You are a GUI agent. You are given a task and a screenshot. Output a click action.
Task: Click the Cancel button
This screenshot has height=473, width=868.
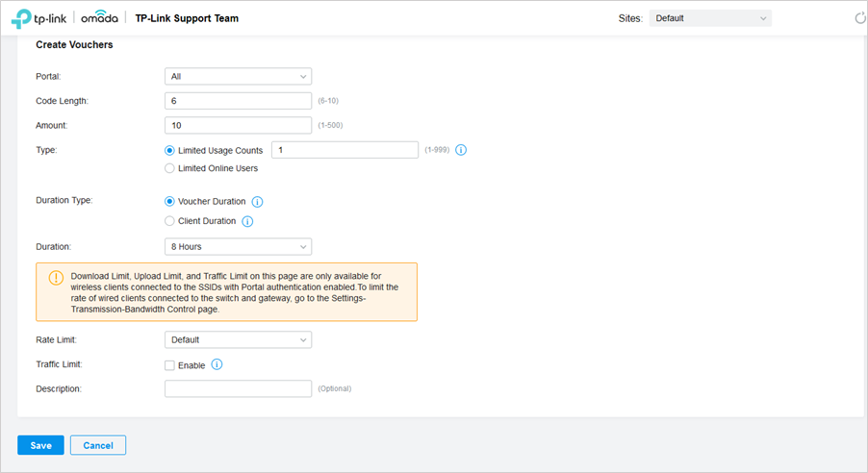tap(98, 445)
